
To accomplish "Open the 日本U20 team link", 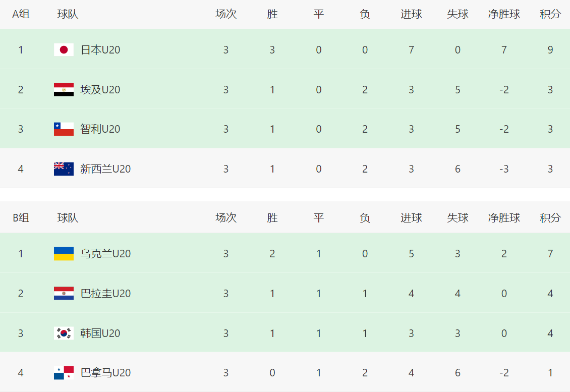I will (x=100, y=50).
